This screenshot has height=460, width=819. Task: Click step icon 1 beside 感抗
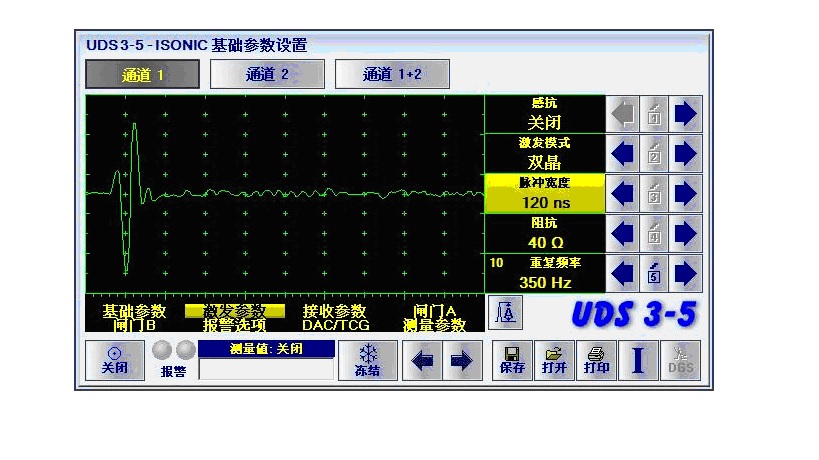pyautogui.click(x=654, y=114)
